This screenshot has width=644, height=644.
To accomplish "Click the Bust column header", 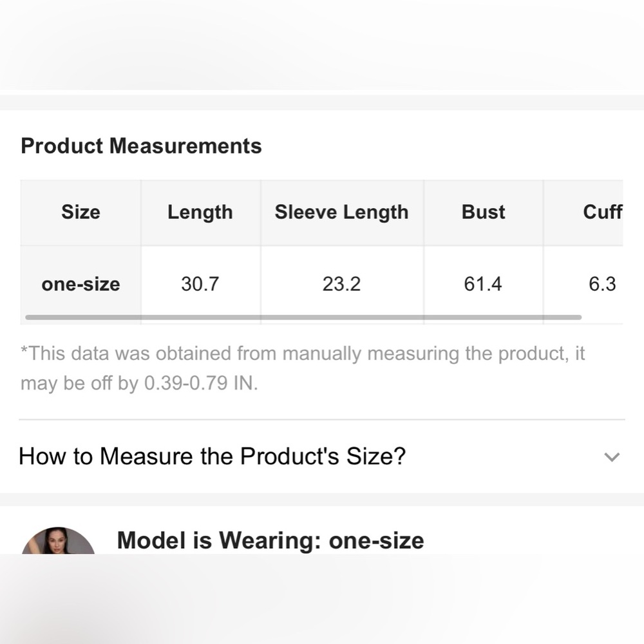I will coord(484,213).
